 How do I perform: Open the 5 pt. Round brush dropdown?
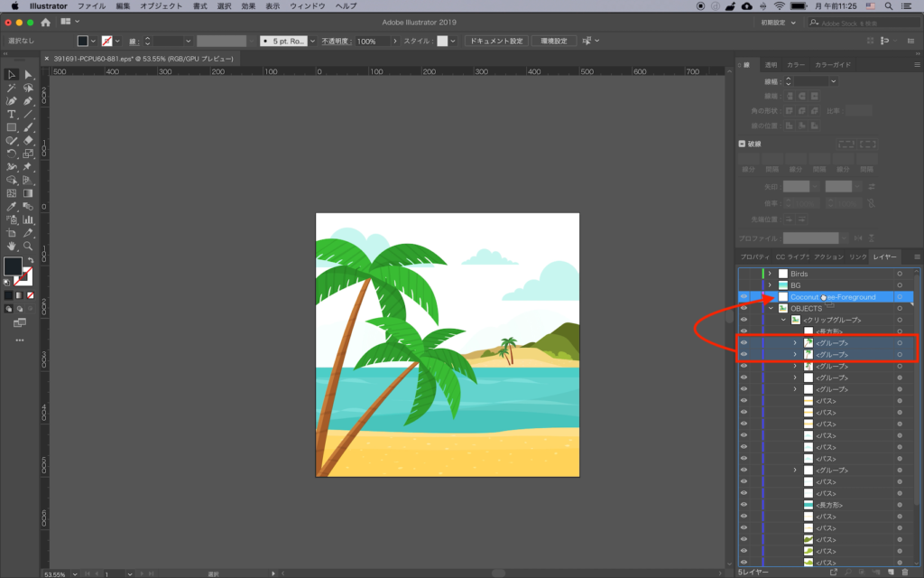pyautogui.click(x=312, y=42)
